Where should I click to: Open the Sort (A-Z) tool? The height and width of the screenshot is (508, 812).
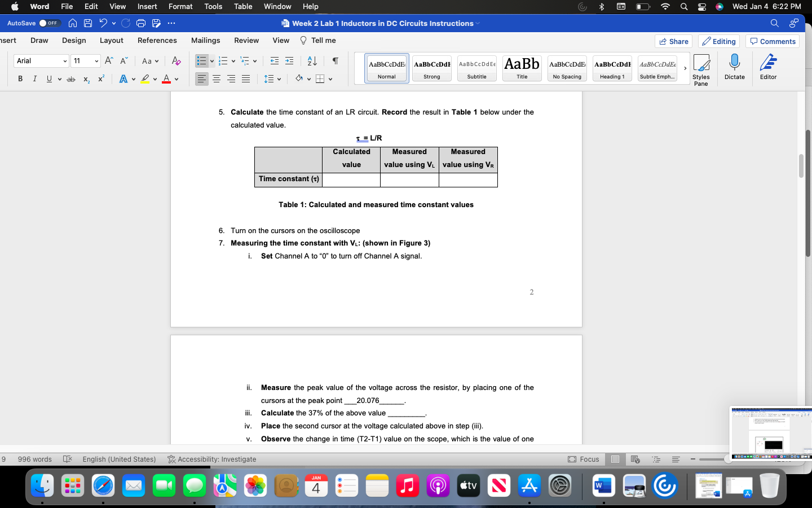(x=312, y=60)
